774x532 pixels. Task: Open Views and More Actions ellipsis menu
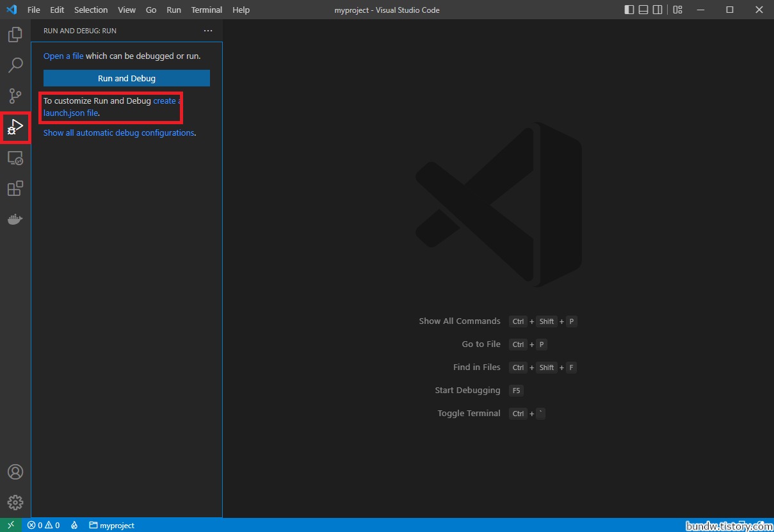(208, 31)
